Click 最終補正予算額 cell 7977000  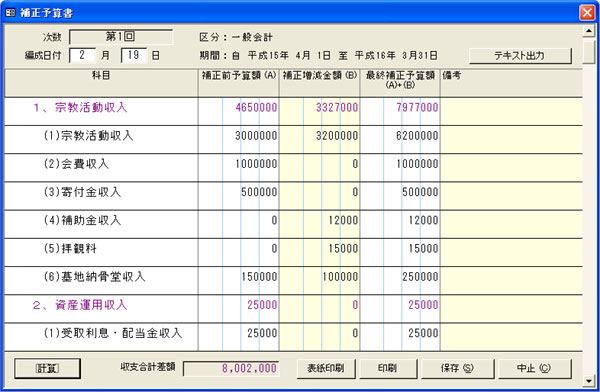pos(400,111)
